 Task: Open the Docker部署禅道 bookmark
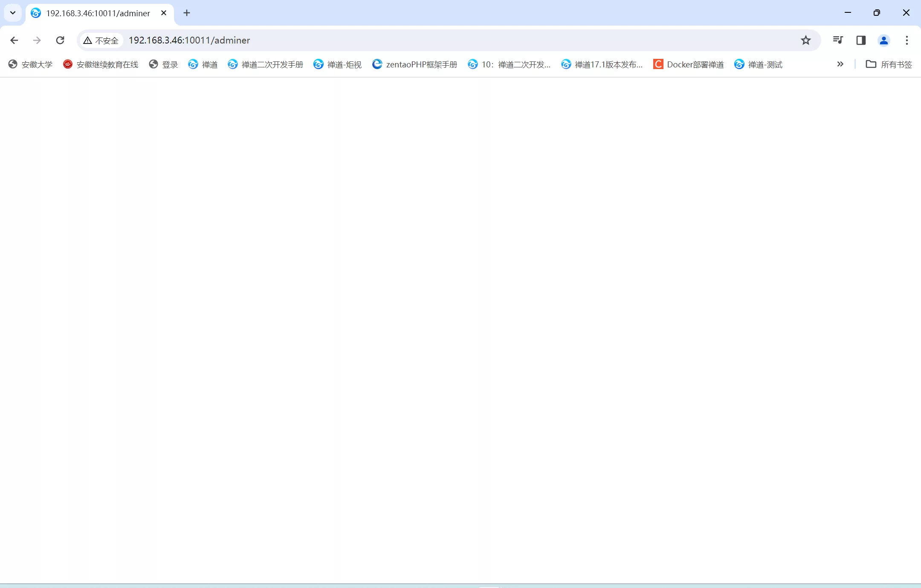tap(689, 64)
